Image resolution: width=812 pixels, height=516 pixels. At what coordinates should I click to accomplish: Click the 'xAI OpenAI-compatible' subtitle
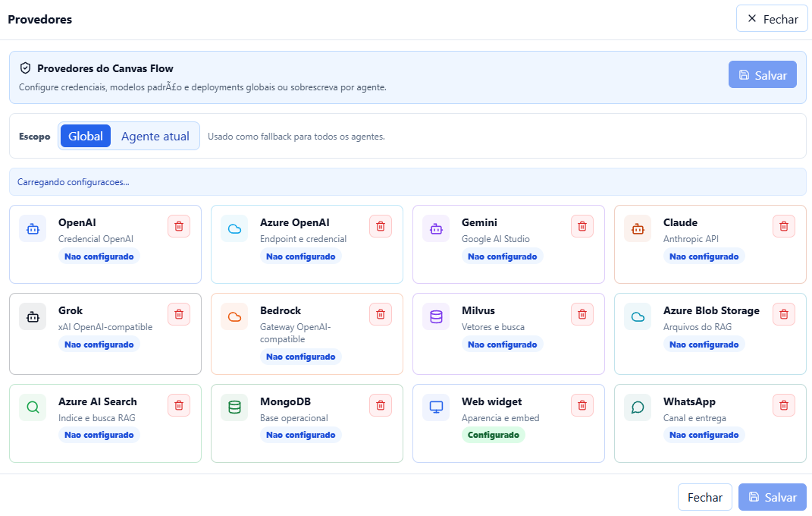pos(105,327)
